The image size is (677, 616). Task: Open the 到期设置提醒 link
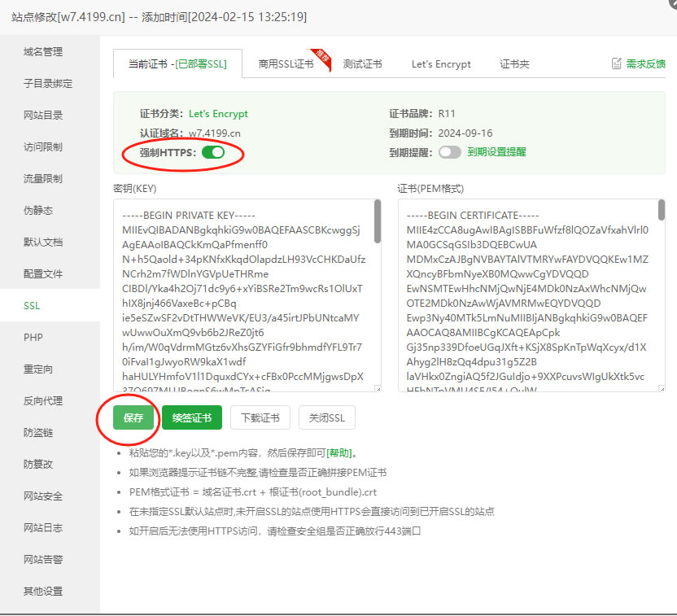[496, 152]
